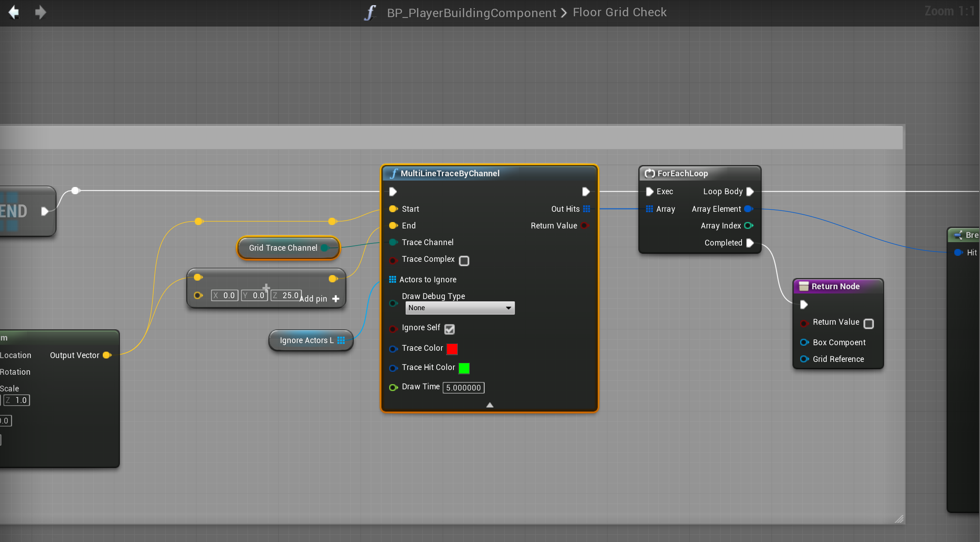Collapse the MultiLineTraceByChannel advanced pins arrow
The image size is (980, 542).
tap(490, 405)
